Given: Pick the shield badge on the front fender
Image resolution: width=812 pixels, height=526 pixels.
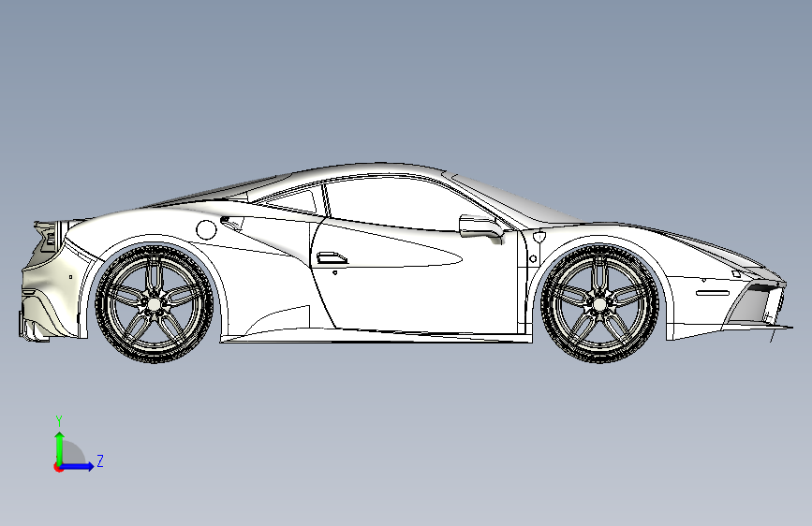Looking at the screenshot, I should (539, 237).
